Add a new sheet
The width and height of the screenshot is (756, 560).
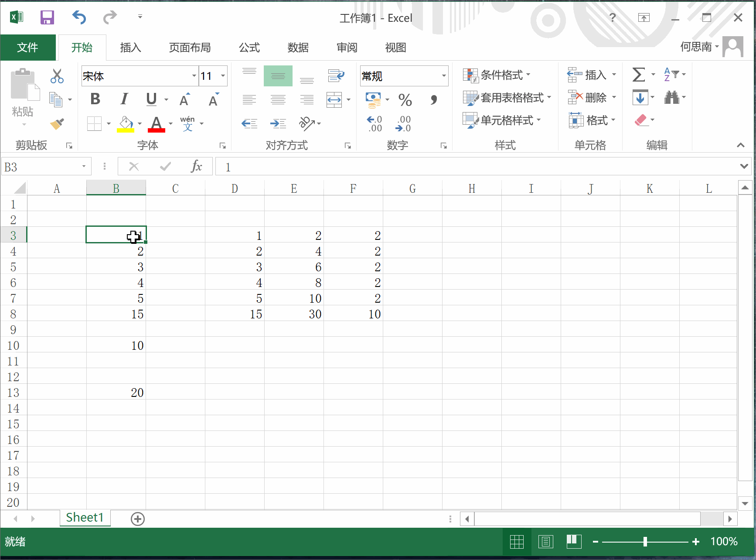[x=138, y=519]
